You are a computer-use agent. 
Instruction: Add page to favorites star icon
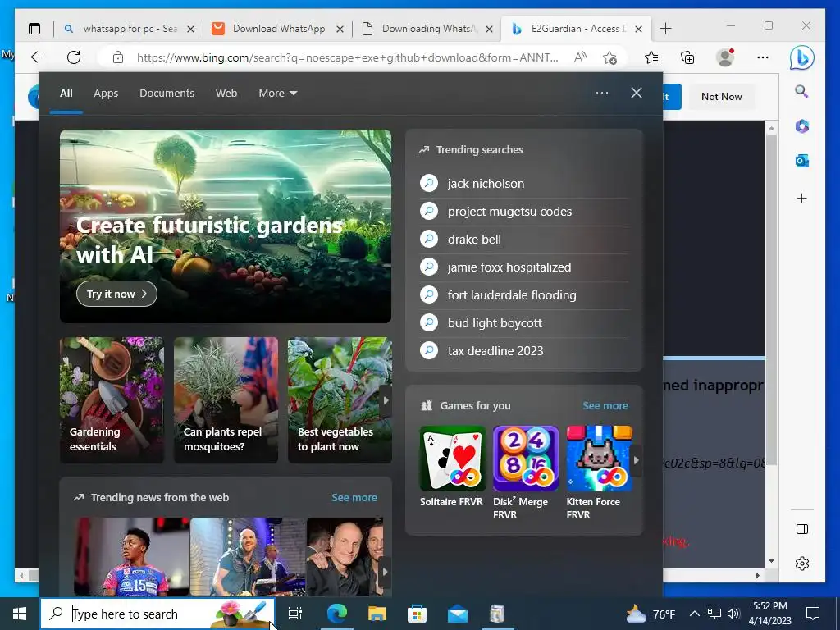(x=609, y=57)
